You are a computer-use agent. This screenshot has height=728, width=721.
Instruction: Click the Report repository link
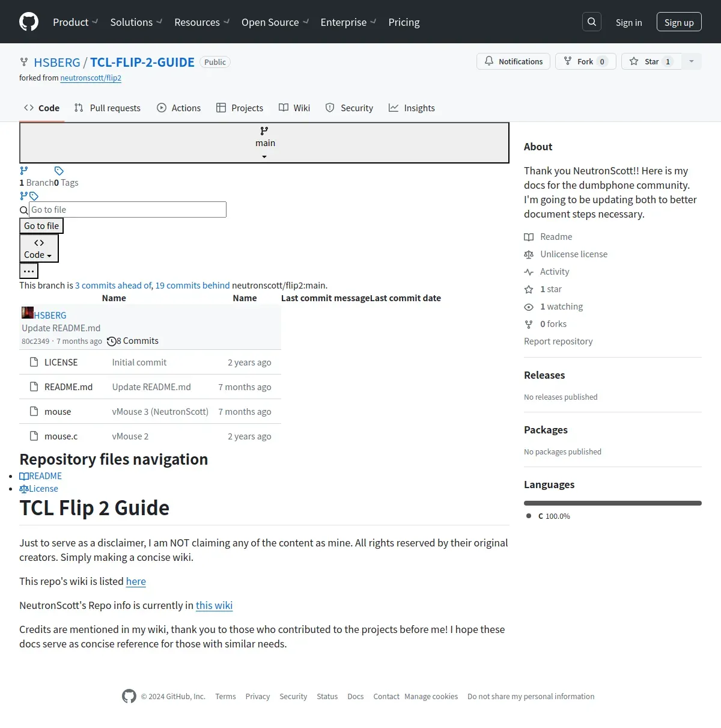tap(558, 341)
